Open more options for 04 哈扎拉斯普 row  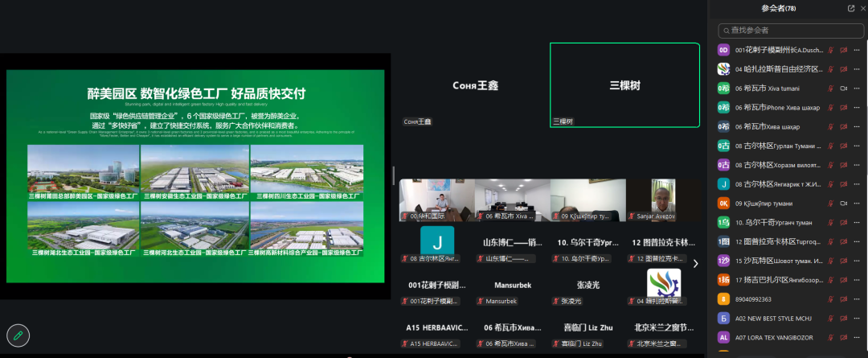click(857, 69)
